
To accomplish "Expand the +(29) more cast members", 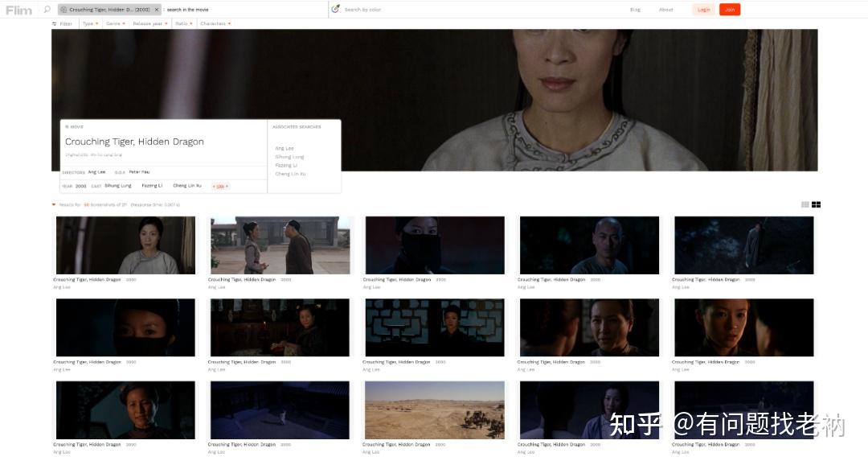I will pos(220,186).
